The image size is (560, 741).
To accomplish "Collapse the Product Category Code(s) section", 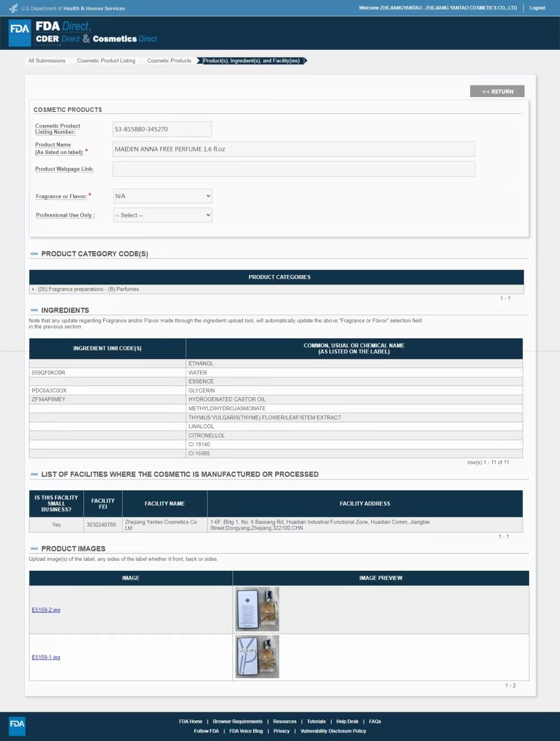I will click(x=34, y=254).
